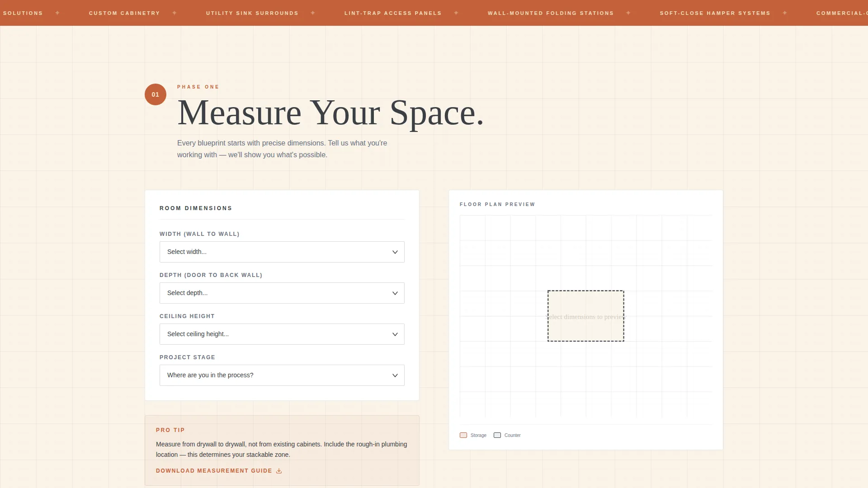Click the 01 phase step badge
868x488 pixels.
pyautogui.click(x=156, y=94)
